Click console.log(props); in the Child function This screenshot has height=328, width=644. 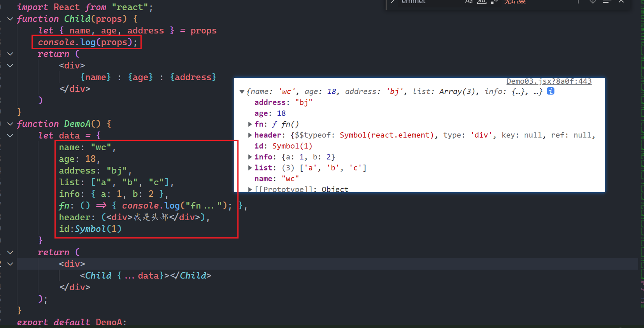[88, 42]
